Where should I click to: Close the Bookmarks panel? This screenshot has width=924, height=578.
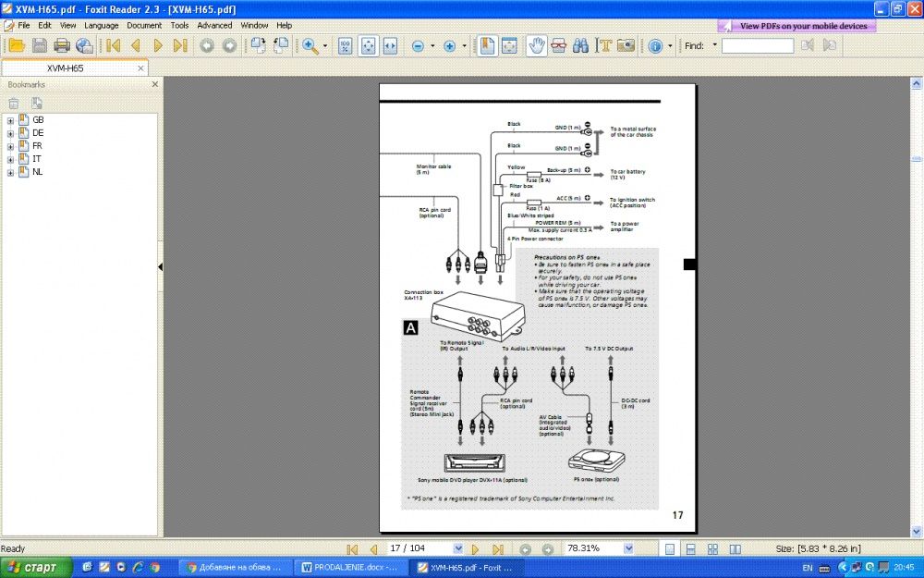pyautogui.click(x=155, y=84)
